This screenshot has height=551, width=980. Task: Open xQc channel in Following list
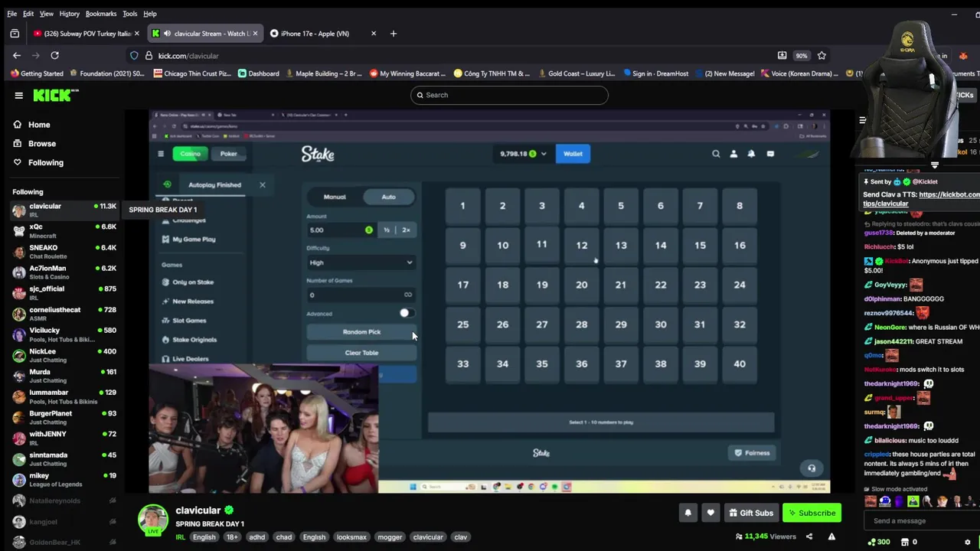tap(64, 230)
